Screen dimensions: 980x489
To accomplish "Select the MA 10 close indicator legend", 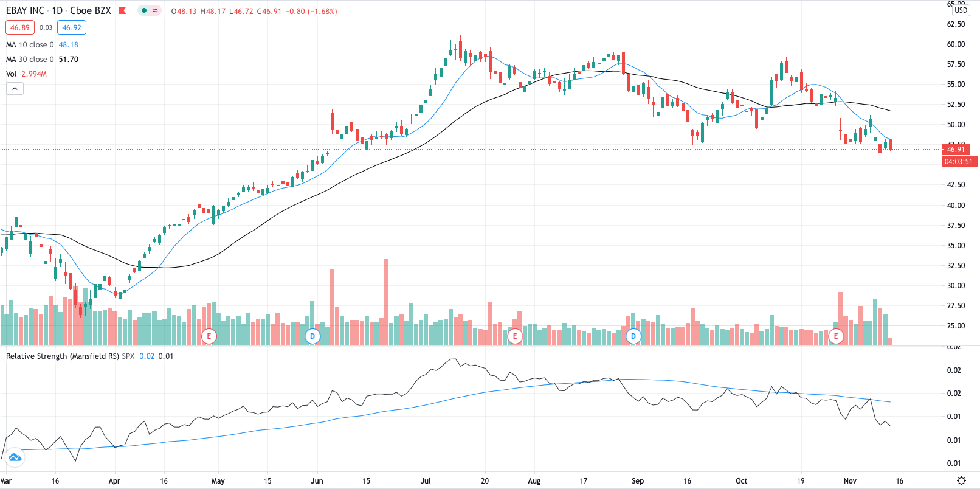I will coord(30,44).
